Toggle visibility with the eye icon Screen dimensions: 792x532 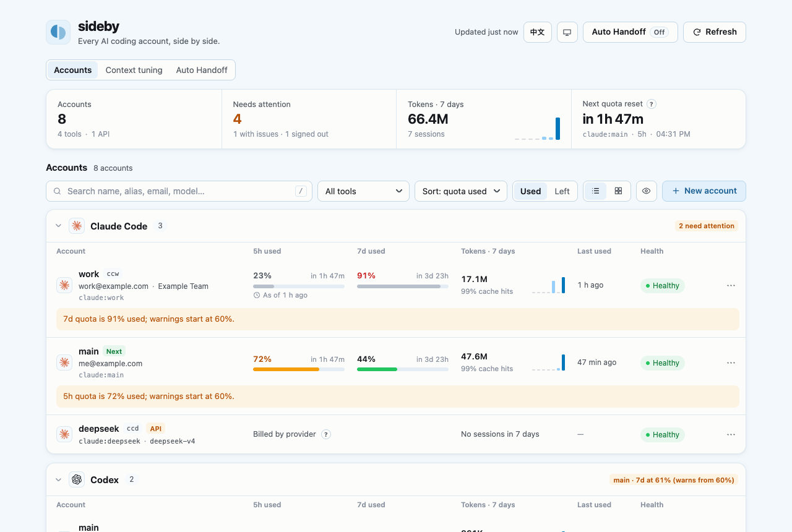pos(646,191)
